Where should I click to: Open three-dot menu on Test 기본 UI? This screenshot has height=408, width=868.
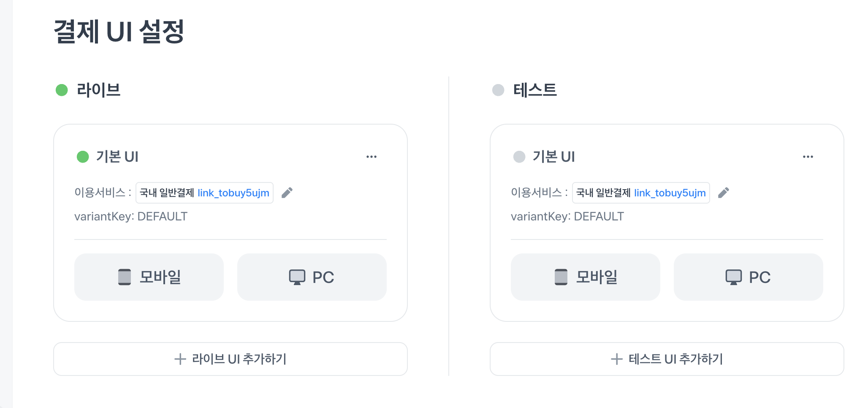point(808,157)
